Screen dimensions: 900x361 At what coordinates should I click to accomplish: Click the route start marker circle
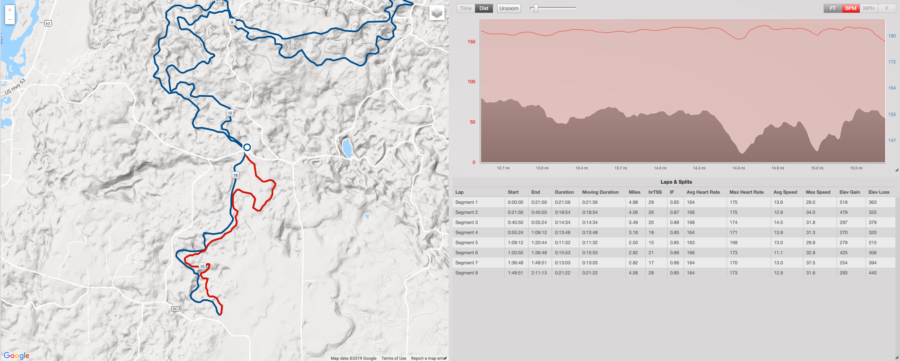coord(247,147)
